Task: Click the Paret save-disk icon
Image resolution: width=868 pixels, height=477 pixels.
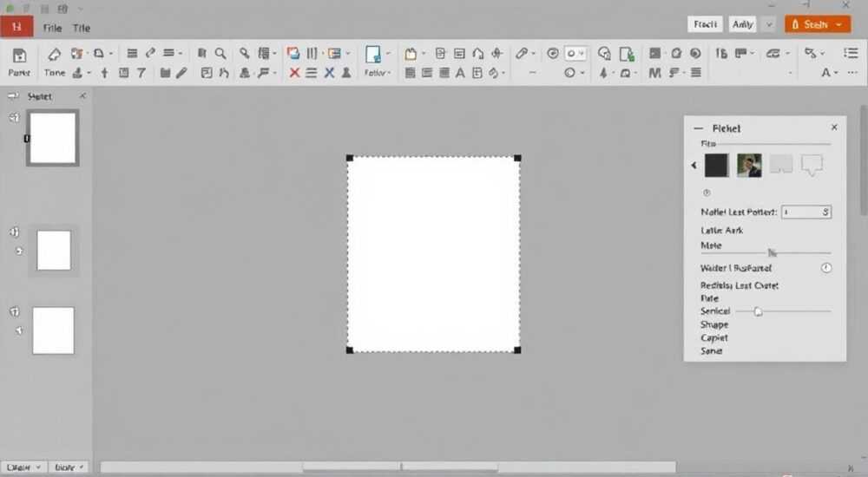Action: (x=19, y=56)
